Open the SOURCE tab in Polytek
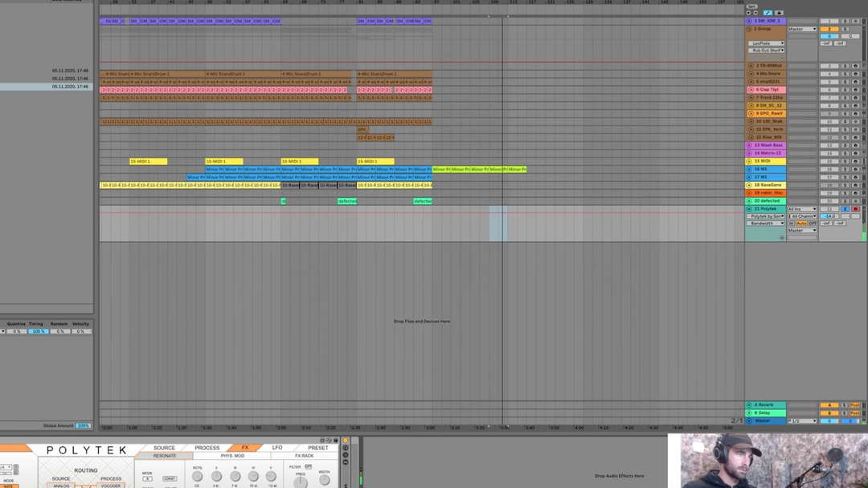Image resolution: width=868 pixels, height=488 pixels. [164, 448]
